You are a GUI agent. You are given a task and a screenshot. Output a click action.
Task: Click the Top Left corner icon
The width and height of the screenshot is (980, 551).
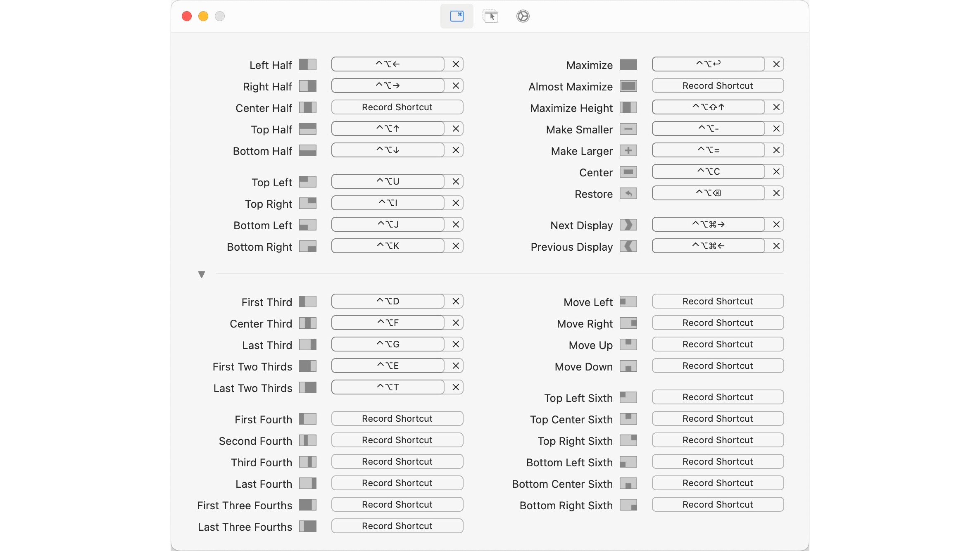308,182
